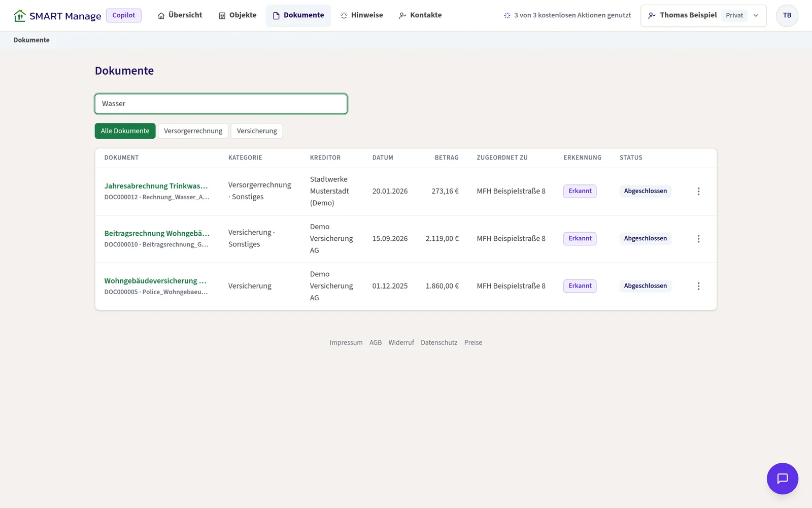Click the 01.12.2025 date cell

coord(390,286)
